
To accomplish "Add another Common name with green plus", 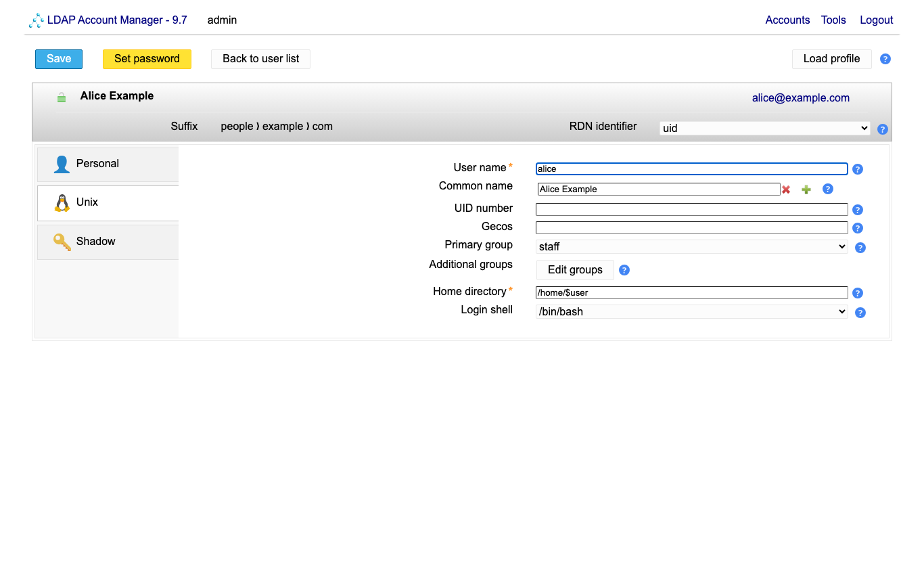I will [806, 189].
